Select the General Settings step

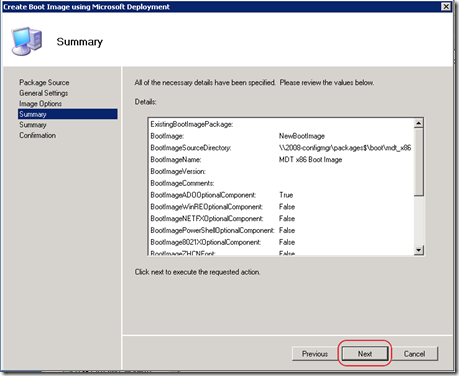point(44,93)
